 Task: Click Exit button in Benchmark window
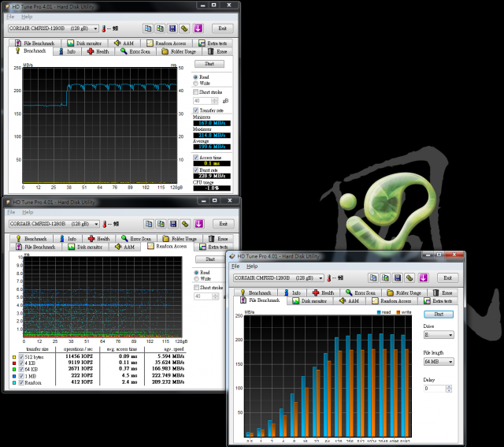pos(222,28)
